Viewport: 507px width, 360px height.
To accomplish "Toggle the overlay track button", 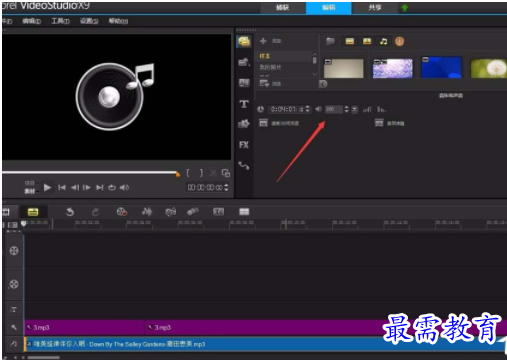I will point(14,284).
